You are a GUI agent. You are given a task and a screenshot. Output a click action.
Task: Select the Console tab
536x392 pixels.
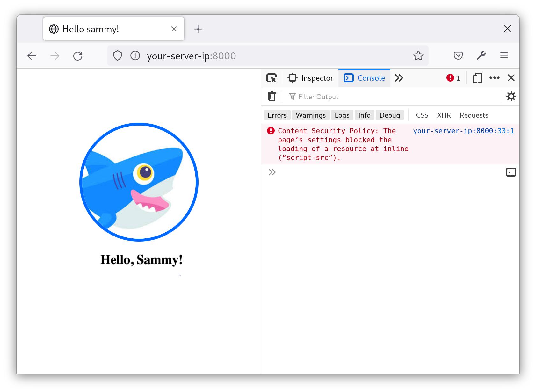point(364,78)
